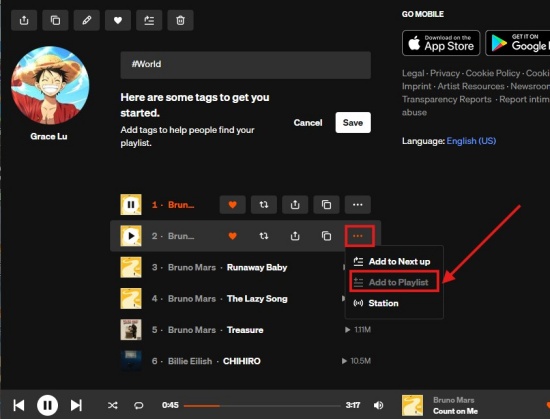Share the playlist using the top toolbar icon
550x419 pixels.
[x=24, y=20]
